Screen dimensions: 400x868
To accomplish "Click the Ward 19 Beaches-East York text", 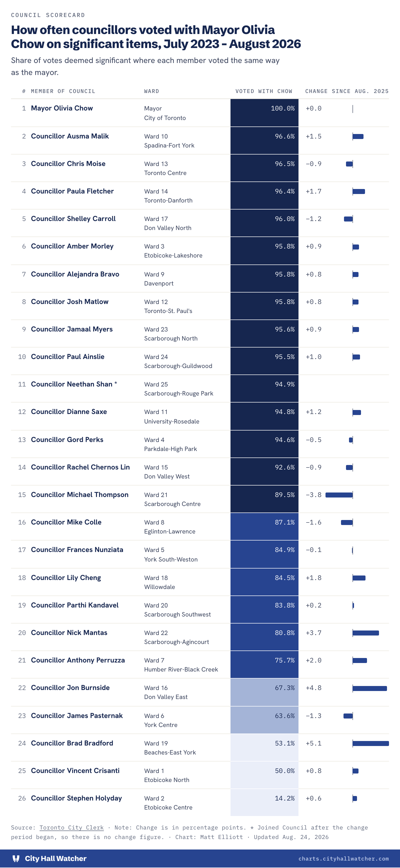I will [170, 748].
